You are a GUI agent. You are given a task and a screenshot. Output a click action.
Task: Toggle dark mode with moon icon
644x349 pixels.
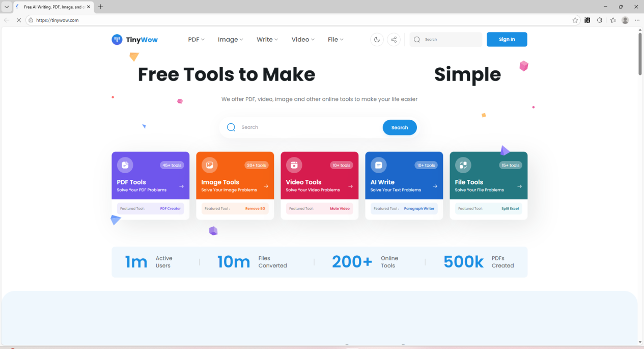coord(377,39)
